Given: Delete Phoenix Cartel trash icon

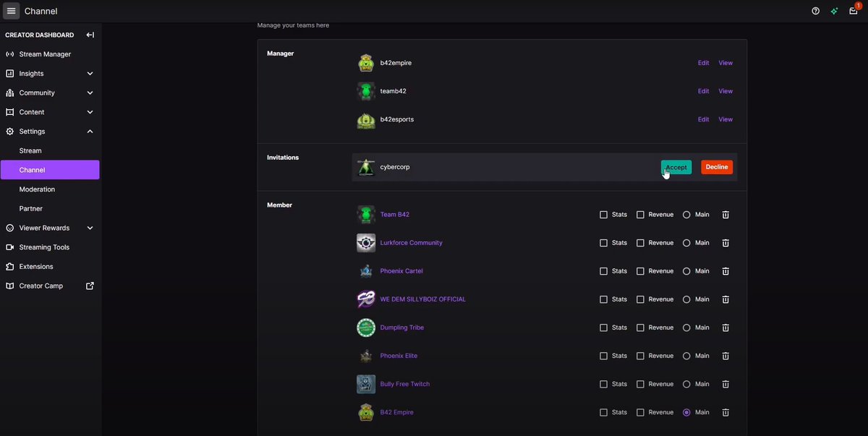Looking at the screenshot, I should point(726,271).
